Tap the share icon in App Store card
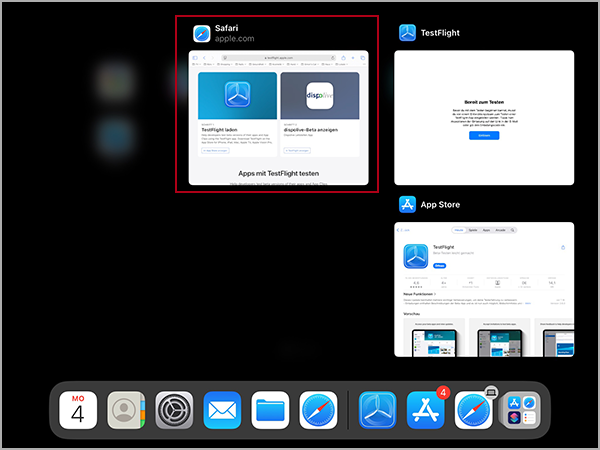Viewport: 600px width, 450px height. (563, 247)
